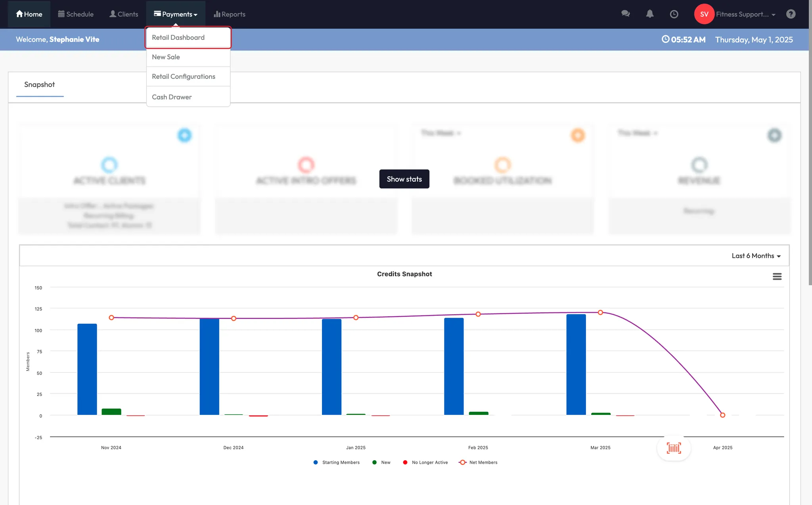812x505 pixels.
Task: Switch to the Snapshot tab
Action: pos(39,84)
